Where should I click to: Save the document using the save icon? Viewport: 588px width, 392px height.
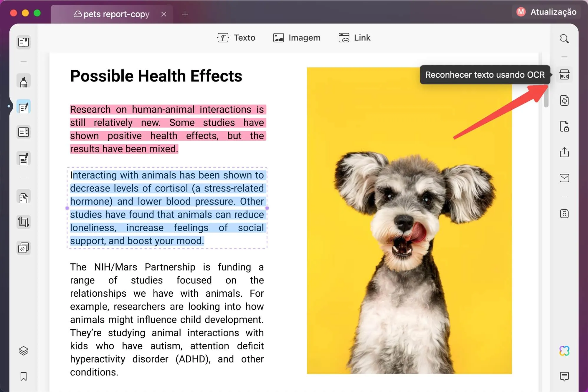[x=564, y=214]
